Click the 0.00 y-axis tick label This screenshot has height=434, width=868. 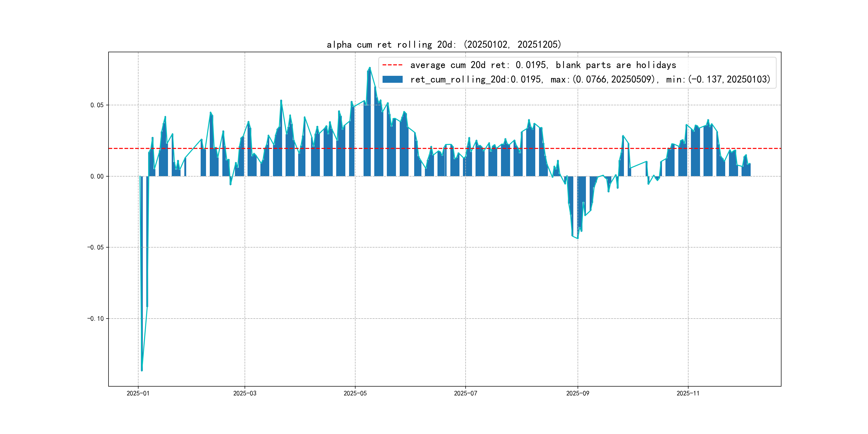coord(97,176)
